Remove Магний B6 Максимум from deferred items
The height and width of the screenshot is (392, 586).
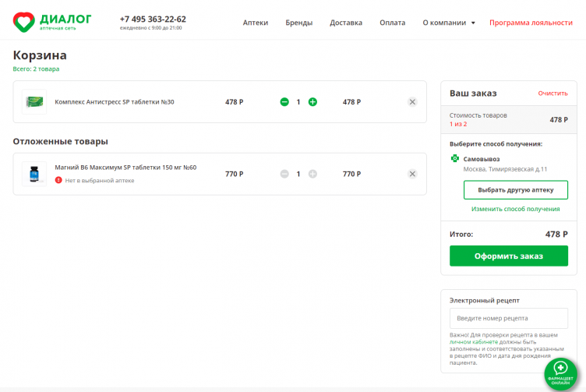coord(412,174)
